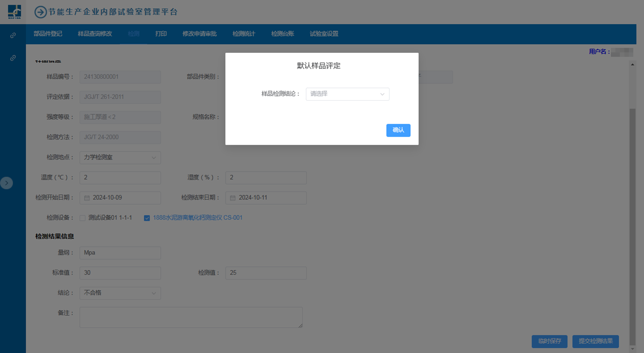Expand the 结论 dropdown showing 不合格
This screenshot has height=353, width=644.
[x=120, y=293]
